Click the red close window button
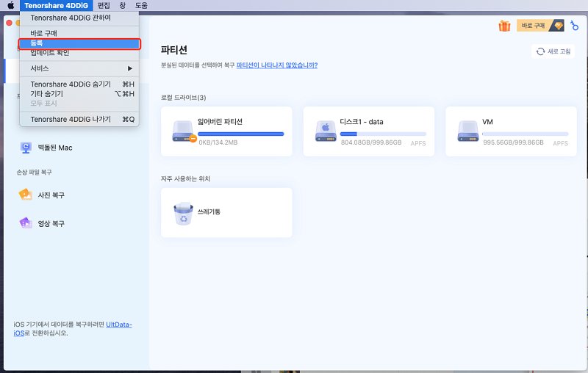The height and width of the screenshot is (373, 588). (9, 23)
